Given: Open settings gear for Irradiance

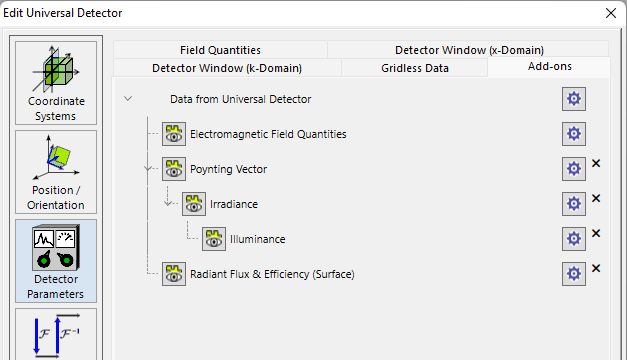Looking at the screenshot, I should point(574,204).
